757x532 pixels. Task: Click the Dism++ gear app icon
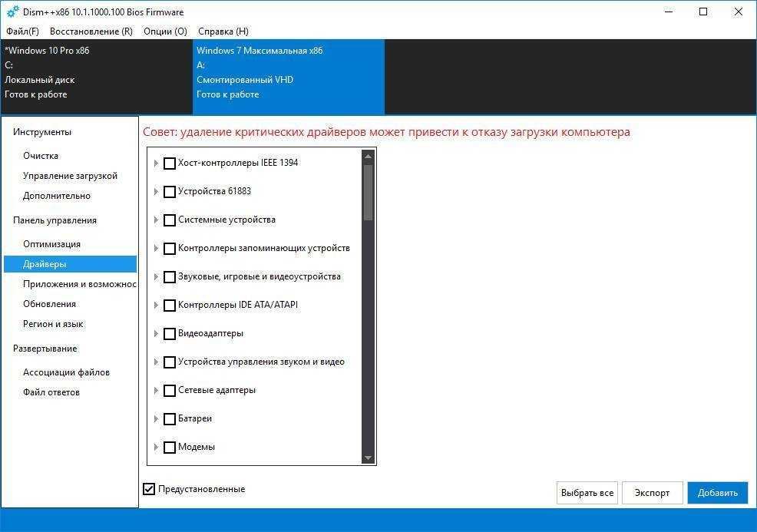tap(12, 12)
